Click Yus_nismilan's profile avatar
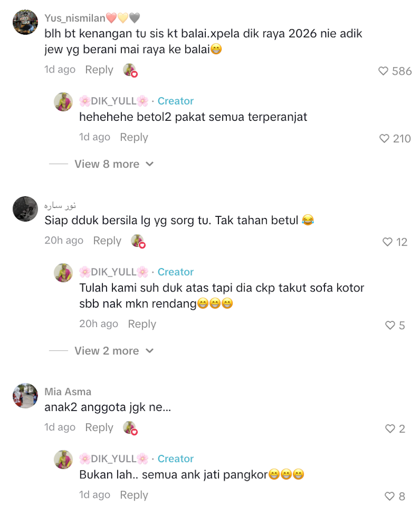Screen dimensions: 420x515 [x=25, y=22]
